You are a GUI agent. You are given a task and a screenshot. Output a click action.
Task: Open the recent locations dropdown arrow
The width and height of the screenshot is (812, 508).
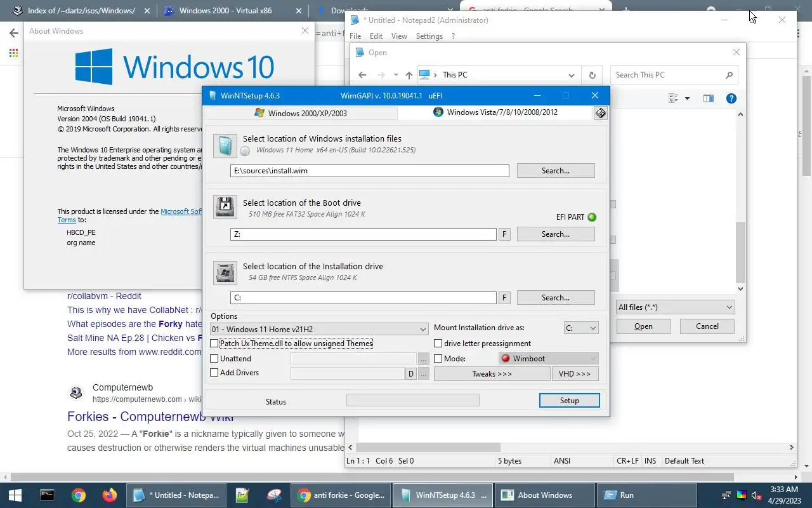pyautogui.click(x=396, y=75)
